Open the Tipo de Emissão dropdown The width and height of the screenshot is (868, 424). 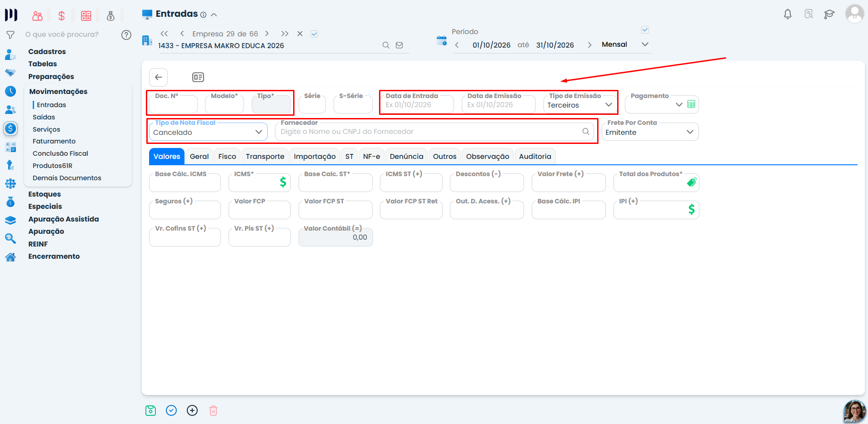click(580, 105)
